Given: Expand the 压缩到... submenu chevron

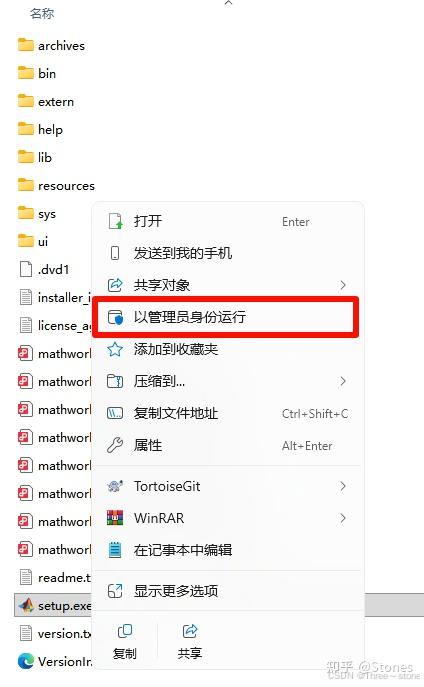Looking at the screenshot, I should 343,381.
